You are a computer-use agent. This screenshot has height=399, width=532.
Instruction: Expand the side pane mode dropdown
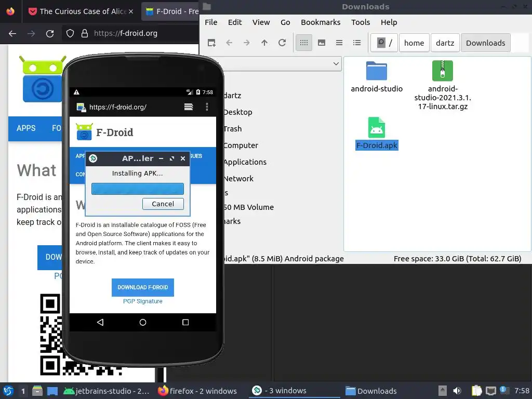(x=336, y=64)
